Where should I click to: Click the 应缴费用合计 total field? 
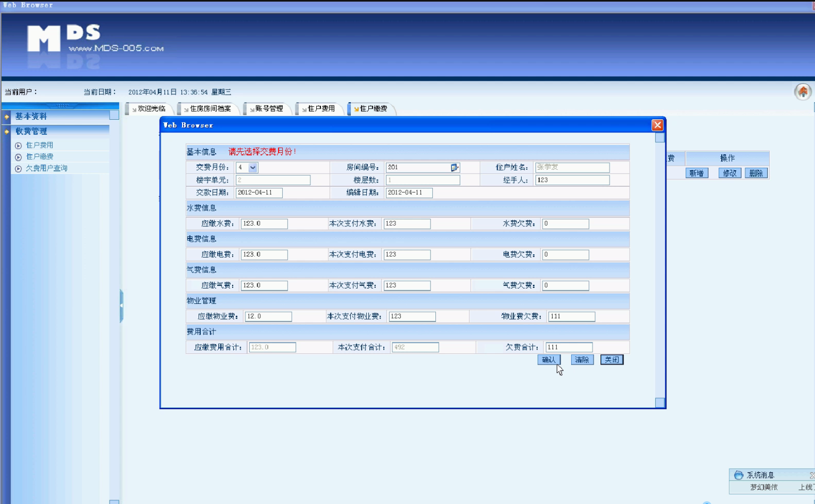(x=272, y=347)
